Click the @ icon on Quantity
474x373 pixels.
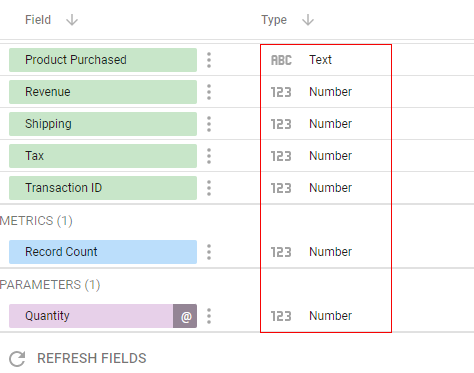(185, 316)
